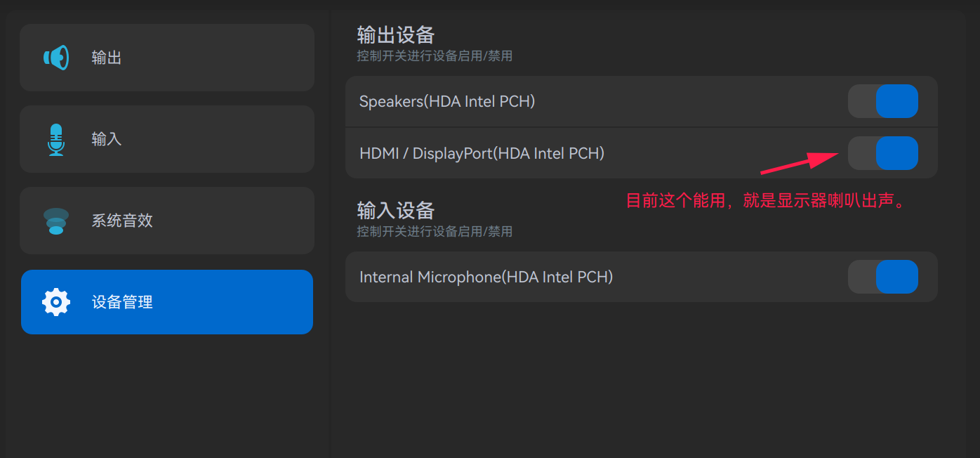Image resolution: width=980 pixels, height=458 pixels.
Task: Click the hint text under 输入设备
Action: point(435,231)
